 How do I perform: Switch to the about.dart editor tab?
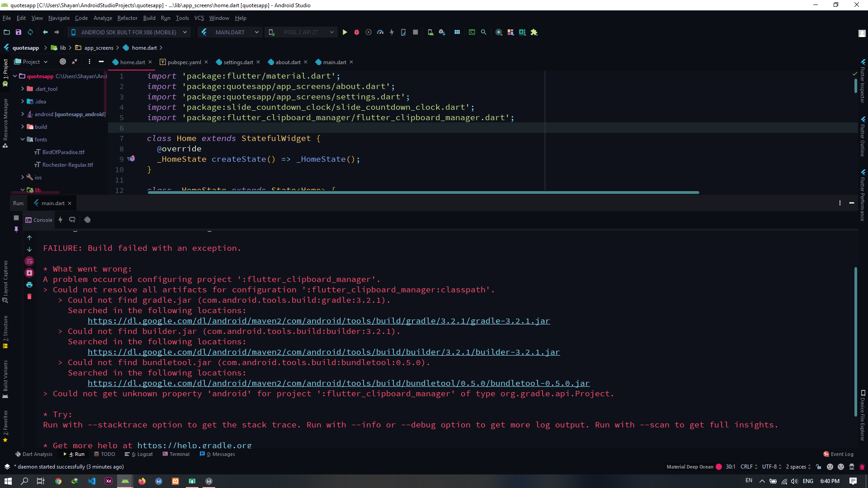[288, 62]
